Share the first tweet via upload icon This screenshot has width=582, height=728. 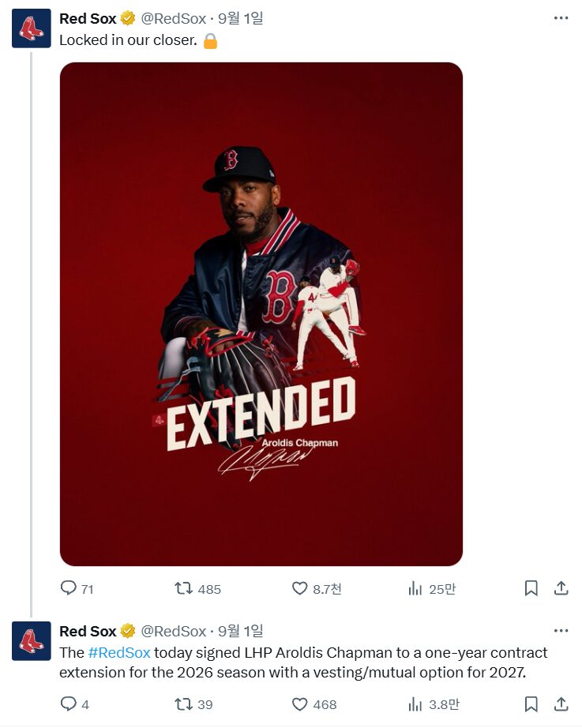(x=561, y=588)
